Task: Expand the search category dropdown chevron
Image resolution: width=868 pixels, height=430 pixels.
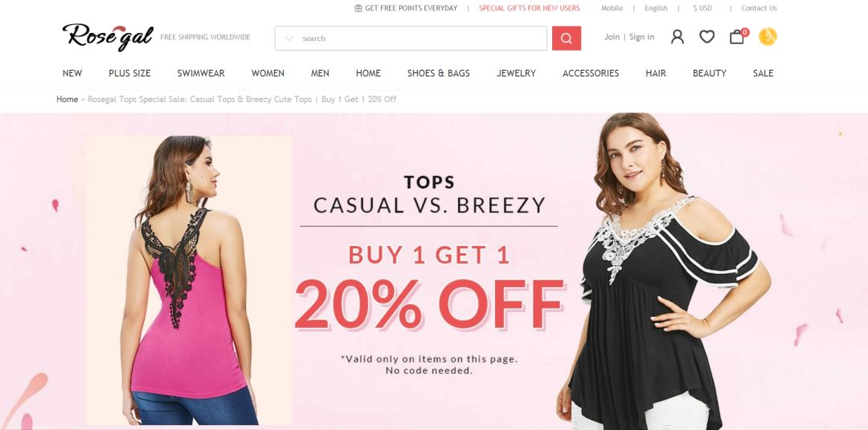Action: click(289, 39)
